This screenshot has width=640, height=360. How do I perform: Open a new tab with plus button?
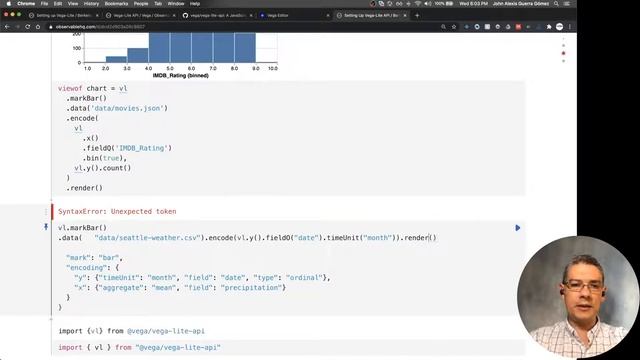tap(417, 15)
